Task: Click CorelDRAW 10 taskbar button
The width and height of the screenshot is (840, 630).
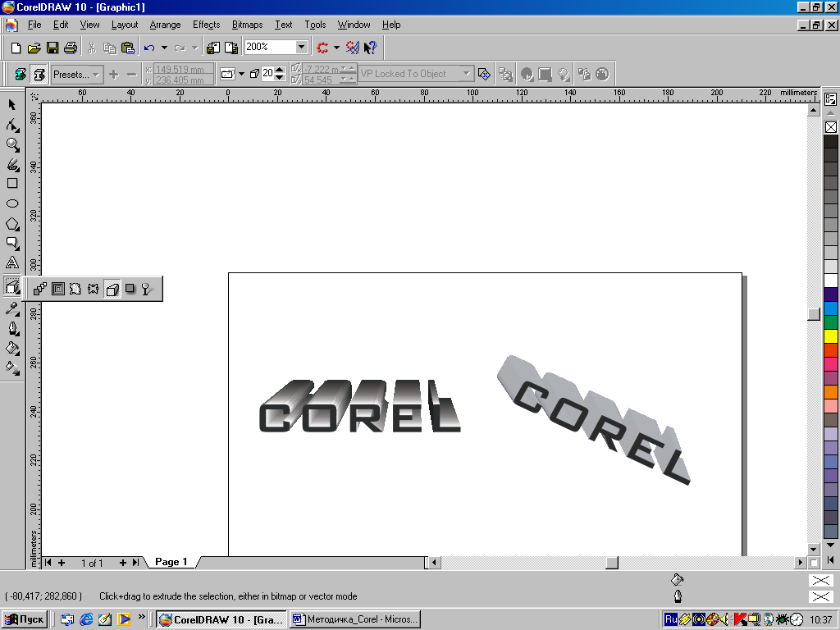Action: coord(221,620)
